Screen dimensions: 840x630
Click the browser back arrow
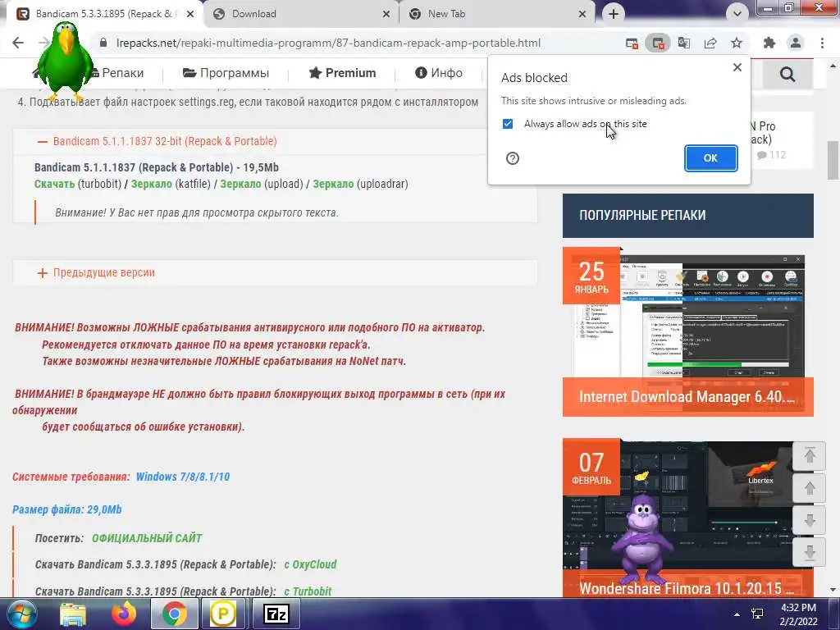[18, 43]
